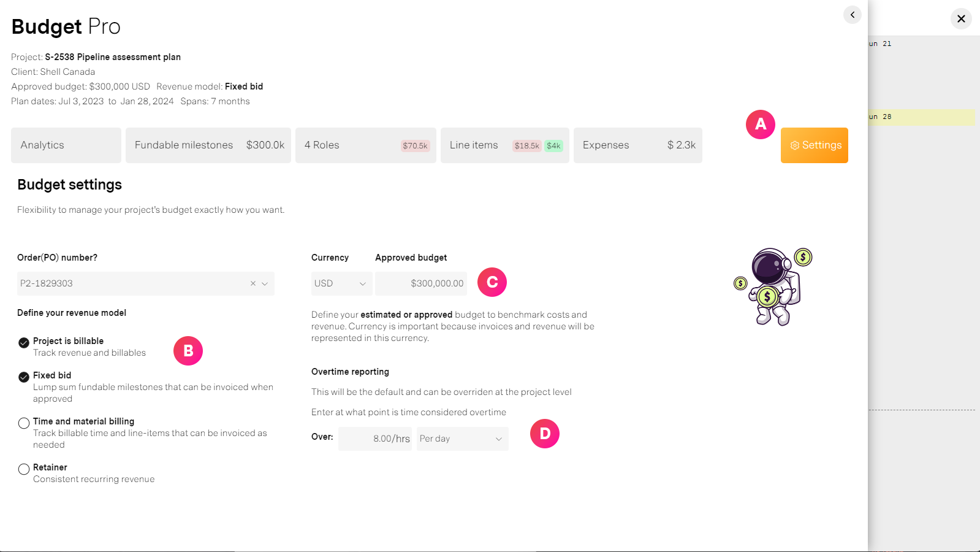
Task: Expand the Order PO number dropdown
Action: [x=265, y=283]
